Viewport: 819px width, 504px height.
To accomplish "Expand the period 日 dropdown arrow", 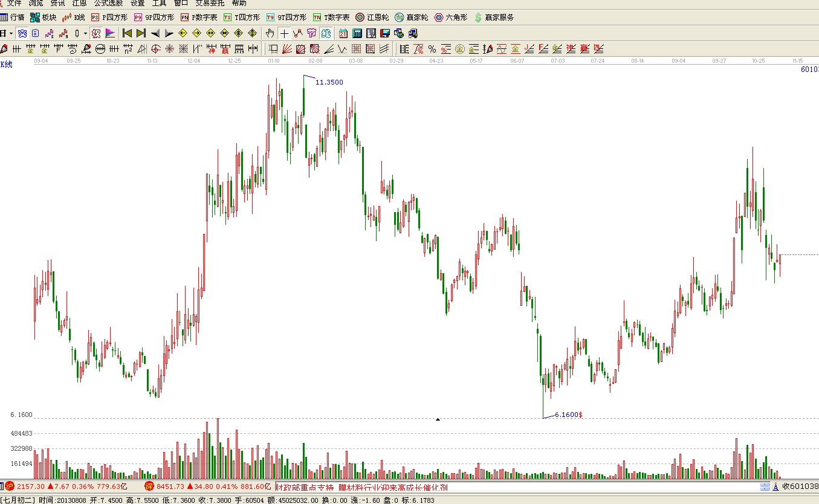I will pos(11,33).
